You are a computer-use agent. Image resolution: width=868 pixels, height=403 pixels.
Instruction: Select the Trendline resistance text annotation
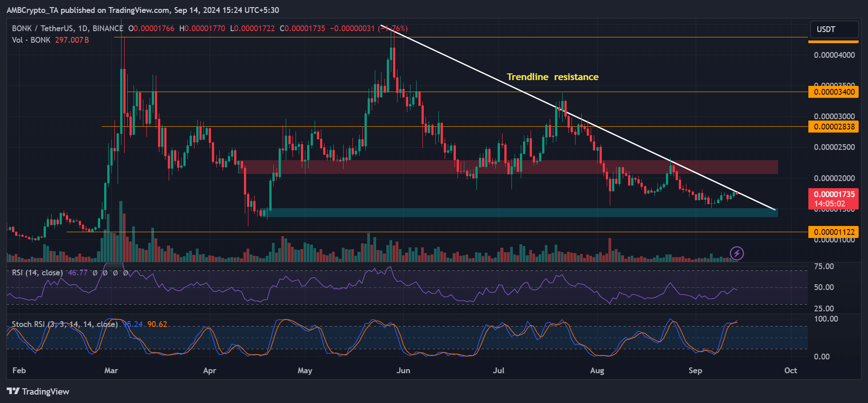click(x=552, y=77)
